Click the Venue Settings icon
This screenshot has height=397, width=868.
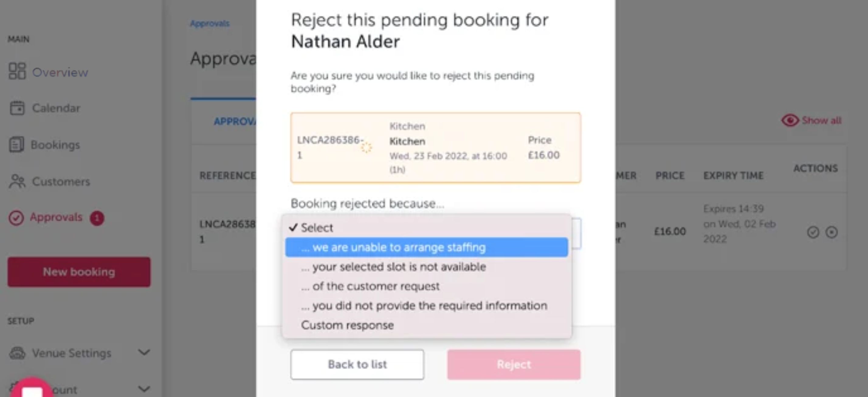click(x=17, y=353)
